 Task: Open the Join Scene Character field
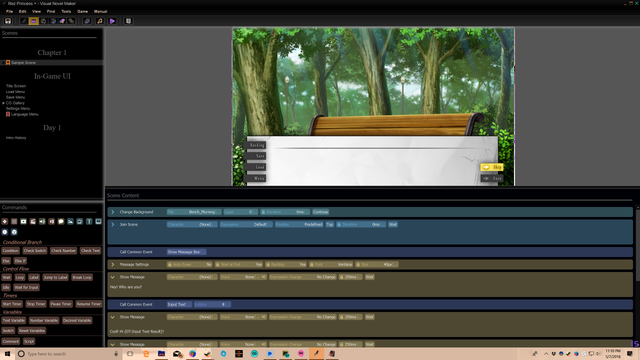pyautogui.click(x=192, y=224)
